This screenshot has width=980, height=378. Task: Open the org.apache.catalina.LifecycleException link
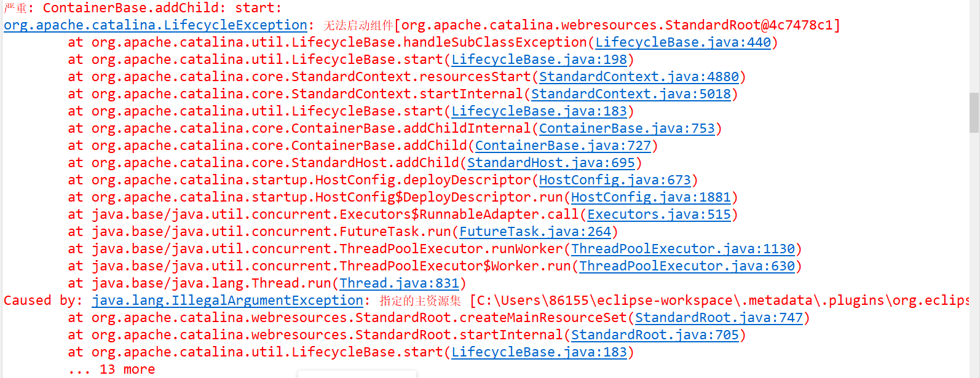[x=155, y=25]
